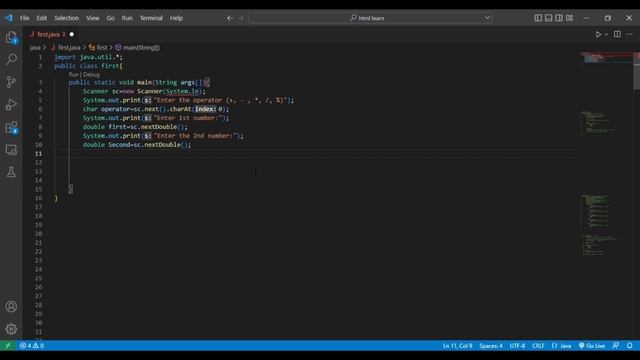
Task: Open editor More Actions ellipsis
Action: 629,34
